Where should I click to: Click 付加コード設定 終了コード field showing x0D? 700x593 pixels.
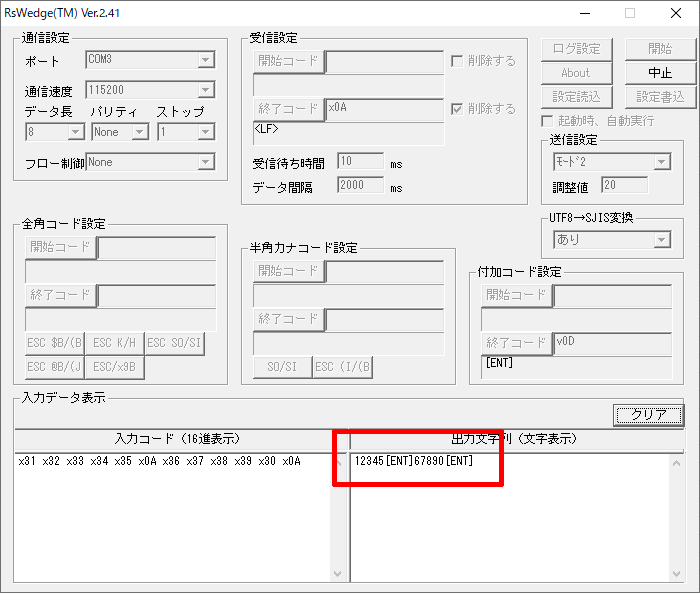(x=613, y=344)
